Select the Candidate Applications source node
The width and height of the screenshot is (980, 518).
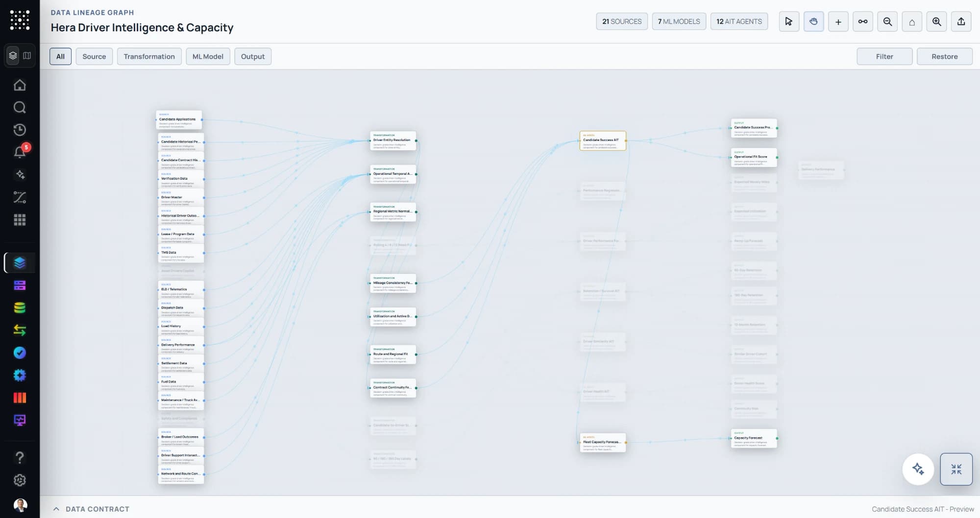pos(179,120)
